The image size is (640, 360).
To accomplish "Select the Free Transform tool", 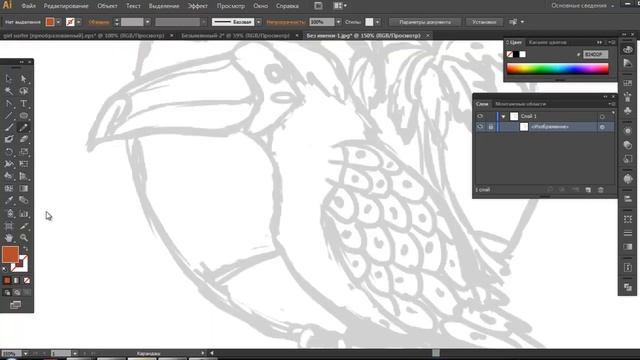I will click(x=24, y=164).
